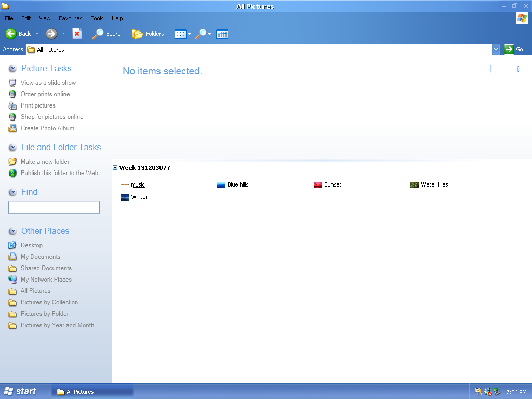The image size is (532, 399).
Task: Click the Find text input box
Action: point(54,207)
